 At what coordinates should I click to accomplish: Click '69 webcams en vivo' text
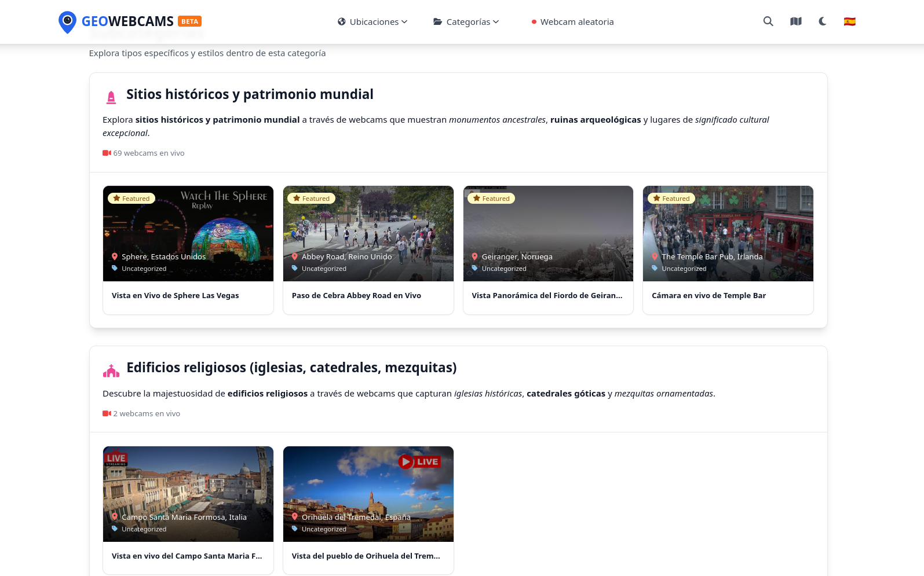point(149,153)
